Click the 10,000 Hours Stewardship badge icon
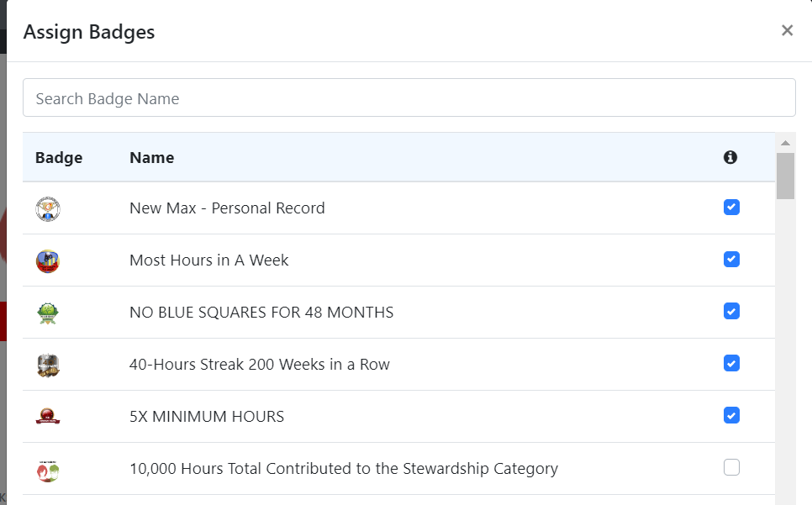The height and width of the screenshot is (505, 812). click(48, 471)
